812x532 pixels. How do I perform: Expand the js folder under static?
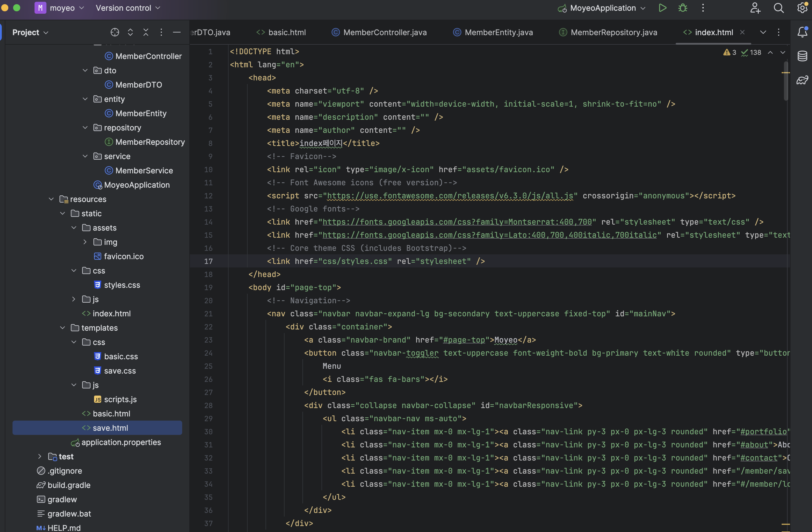pyautogui.click(x=74, y=299)
